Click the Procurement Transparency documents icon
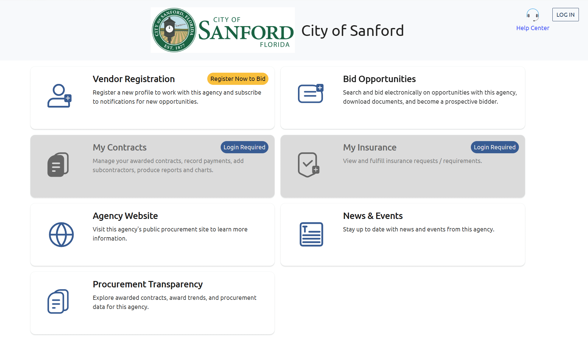588x364 pixels. (x=58, y=301)
